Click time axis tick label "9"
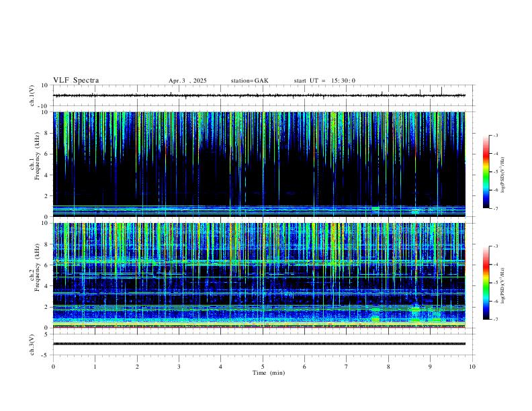 point(430,367)
